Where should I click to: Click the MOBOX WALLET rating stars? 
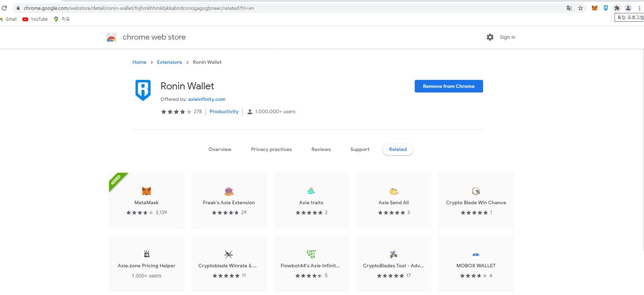(474, 276)
